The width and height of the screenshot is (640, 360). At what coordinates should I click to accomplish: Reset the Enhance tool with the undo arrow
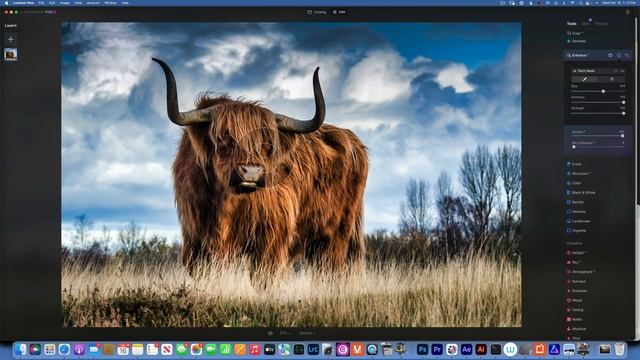pyautogui.click(x=627, y=55)
